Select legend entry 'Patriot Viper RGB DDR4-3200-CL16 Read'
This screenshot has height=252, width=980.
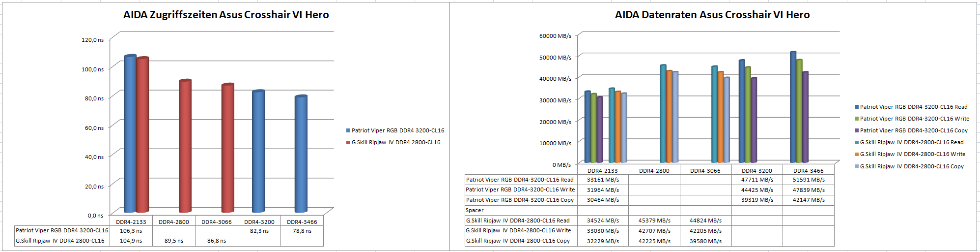click(x=914, y=107)
